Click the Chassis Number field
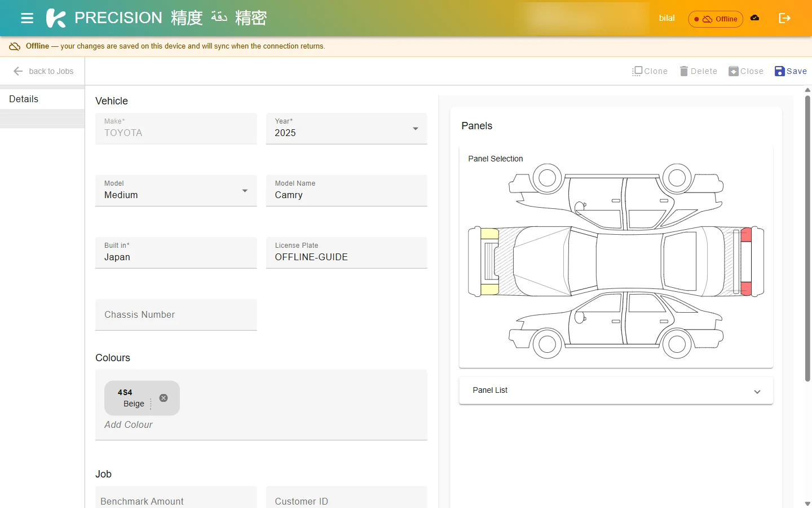 tap(176, 315)
